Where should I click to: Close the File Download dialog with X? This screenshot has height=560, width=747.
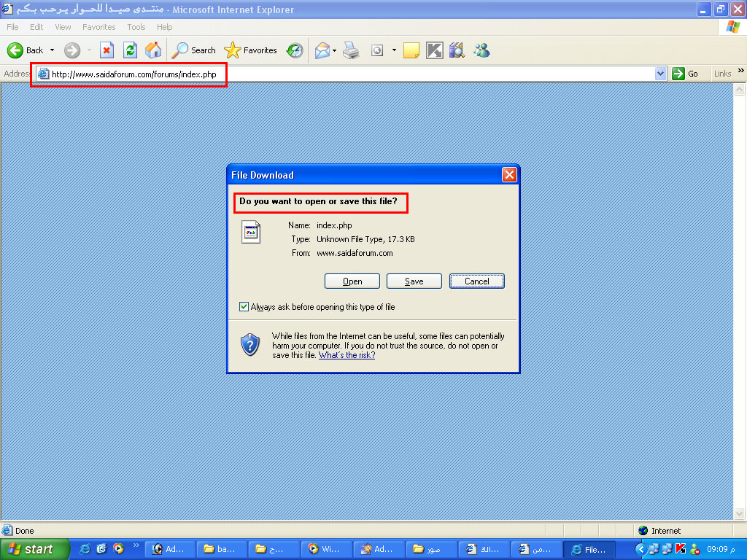pyautogui.click(x=509, y=175)
